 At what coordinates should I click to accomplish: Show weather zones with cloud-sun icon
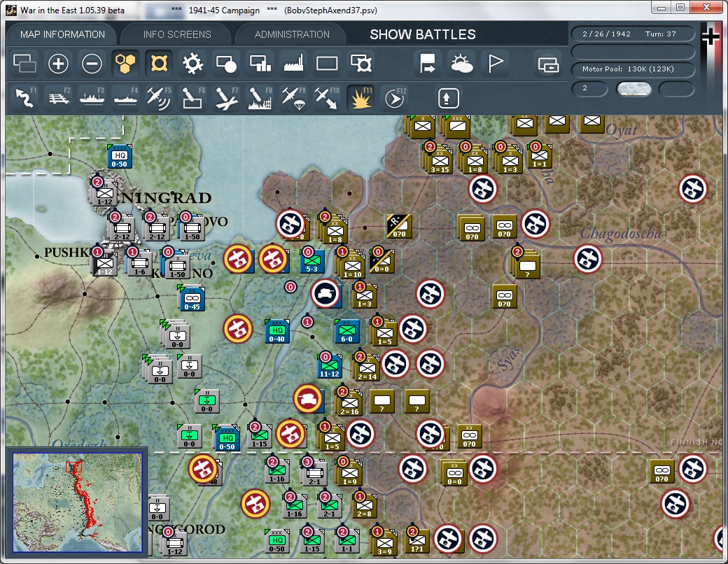[x=461, y=64]
